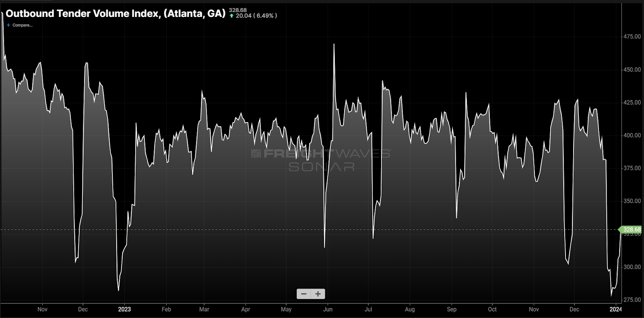Click the 475.00 y-axis label
Viewport: 644px width, 318px height.
pos(632,37)
